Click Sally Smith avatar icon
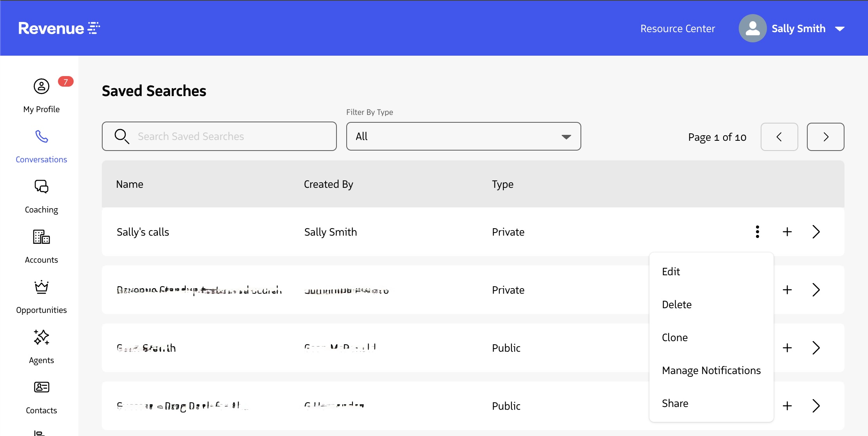The width and height of the screenshot is (868, 436). coord(752,28)
